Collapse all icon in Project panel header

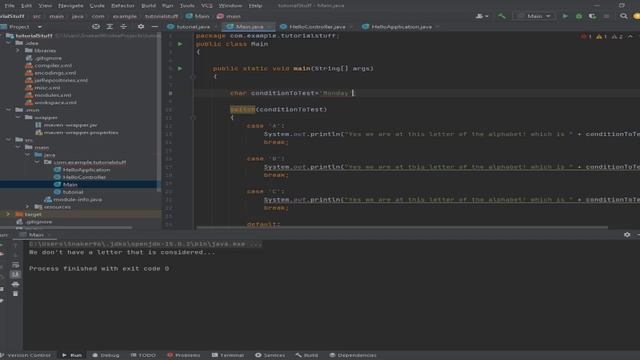tap(123, 27)
